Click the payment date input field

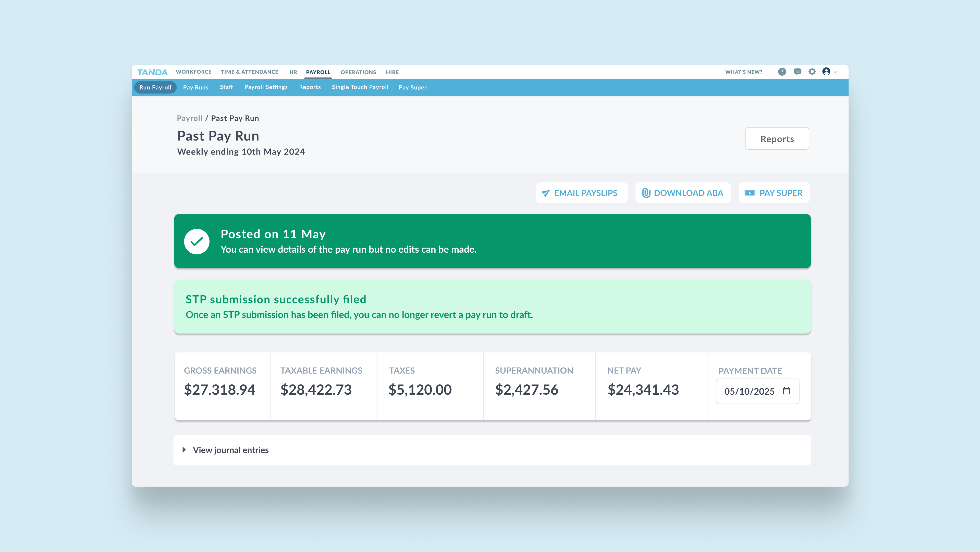click(749, 391)
